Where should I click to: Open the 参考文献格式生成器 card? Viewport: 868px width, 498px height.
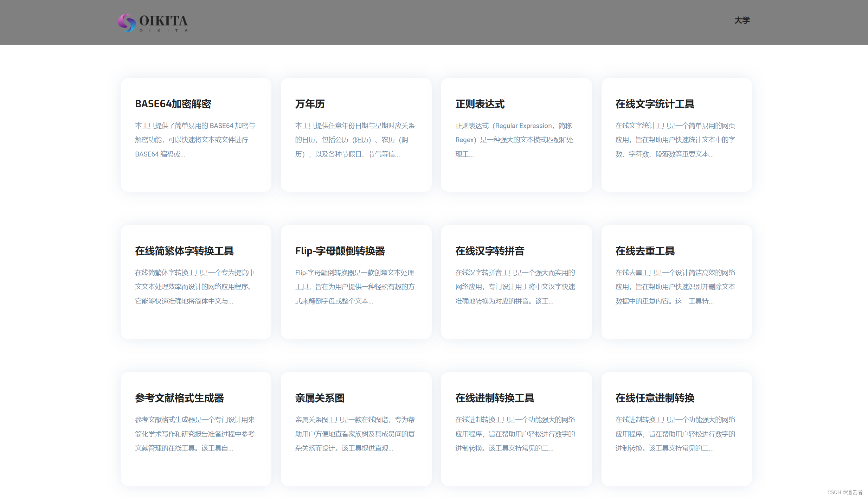pyautogui.click(x=179, y=398)
